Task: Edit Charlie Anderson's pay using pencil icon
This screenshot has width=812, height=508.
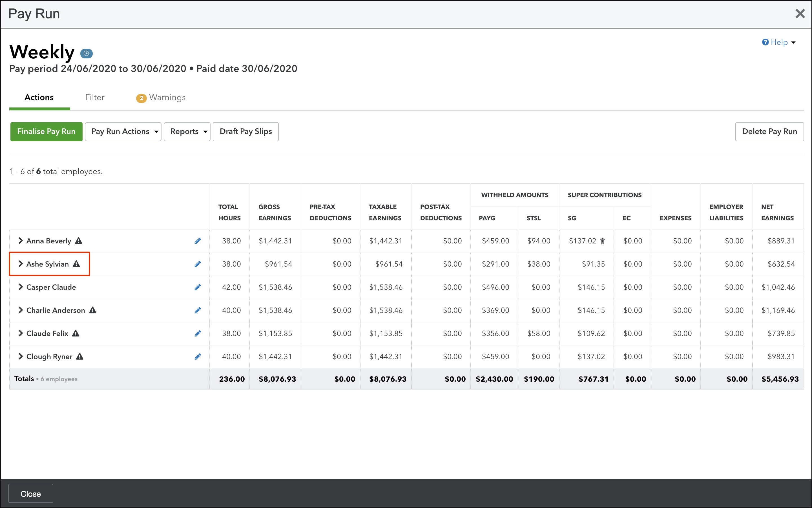Action: click(198, 311)
